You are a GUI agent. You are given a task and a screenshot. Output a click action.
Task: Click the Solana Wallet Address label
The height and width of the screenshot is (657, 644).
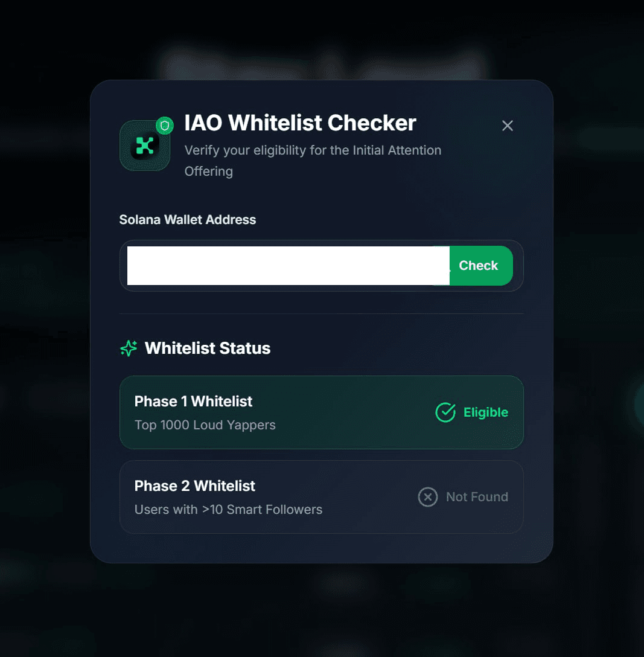[188, 220]
